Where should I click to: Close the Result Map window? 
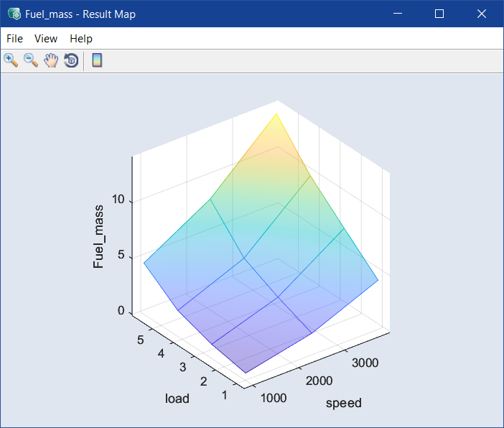482,14
